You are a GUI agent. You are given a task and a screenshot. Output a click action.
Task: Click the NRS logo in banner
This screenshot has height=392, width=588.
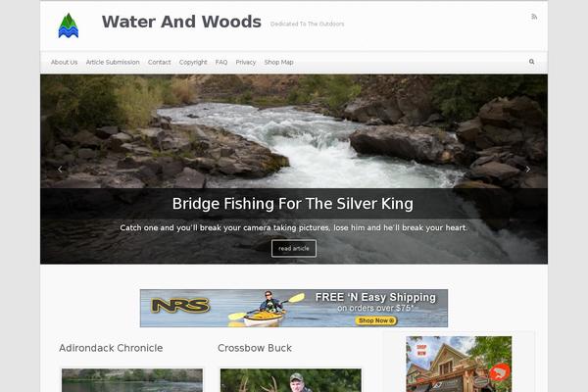[180, 306]
